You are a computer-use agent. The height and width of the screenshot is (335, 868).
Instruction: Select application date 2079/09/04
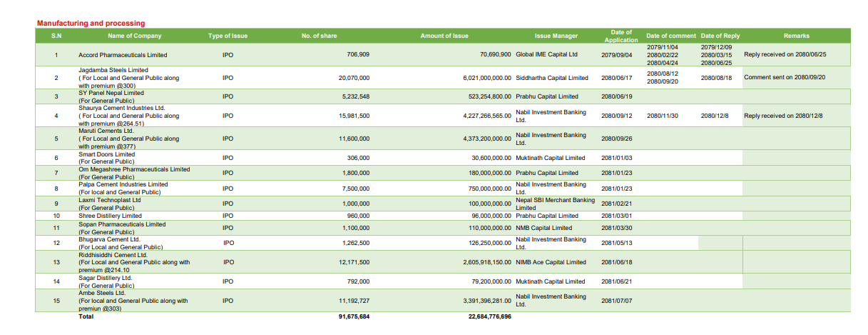617,54
